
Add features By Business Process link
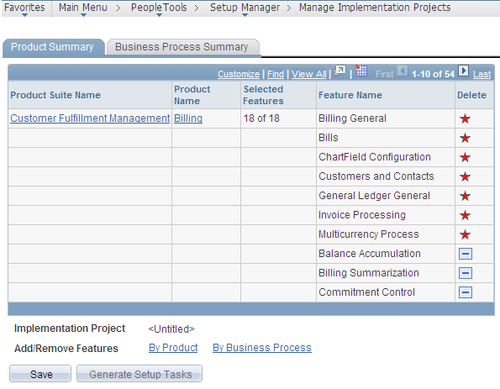(x=262, y=348)
